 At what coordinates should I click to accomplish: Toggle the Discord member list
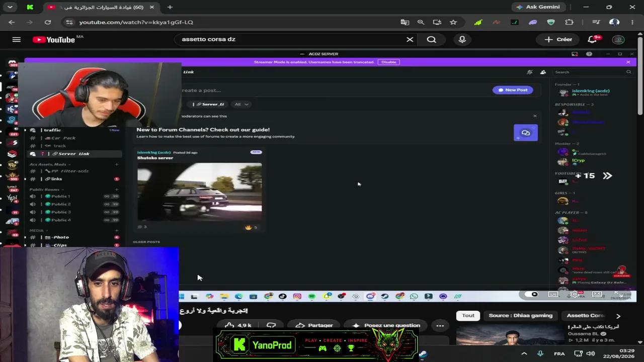click(x=543, y=72)
